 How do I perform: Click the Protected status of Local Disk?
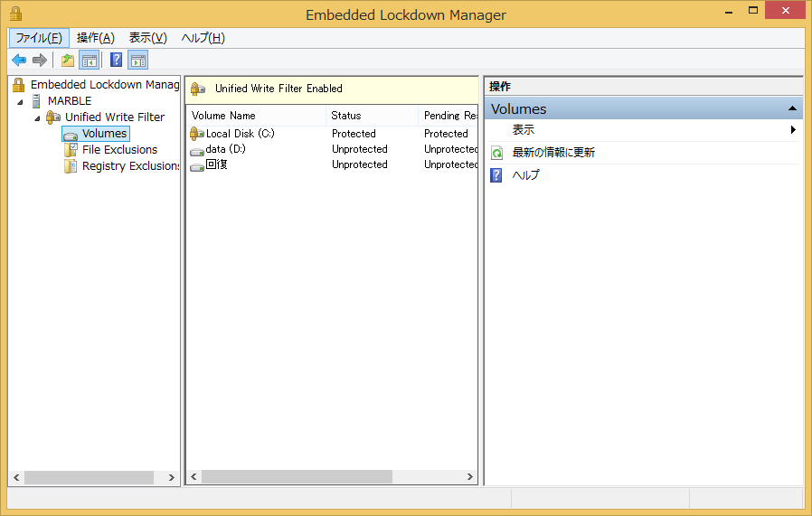click(354, 134)
